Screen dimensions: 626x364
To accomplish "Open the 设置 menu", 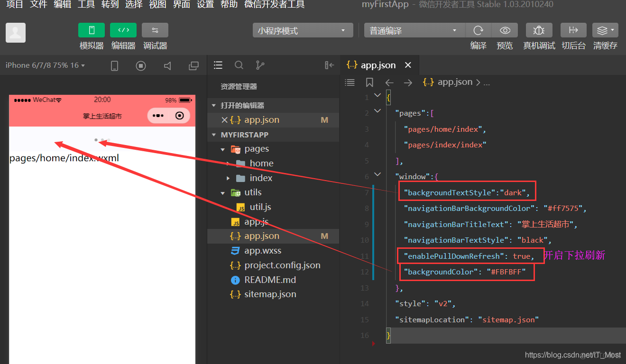I will pos(205,5).
